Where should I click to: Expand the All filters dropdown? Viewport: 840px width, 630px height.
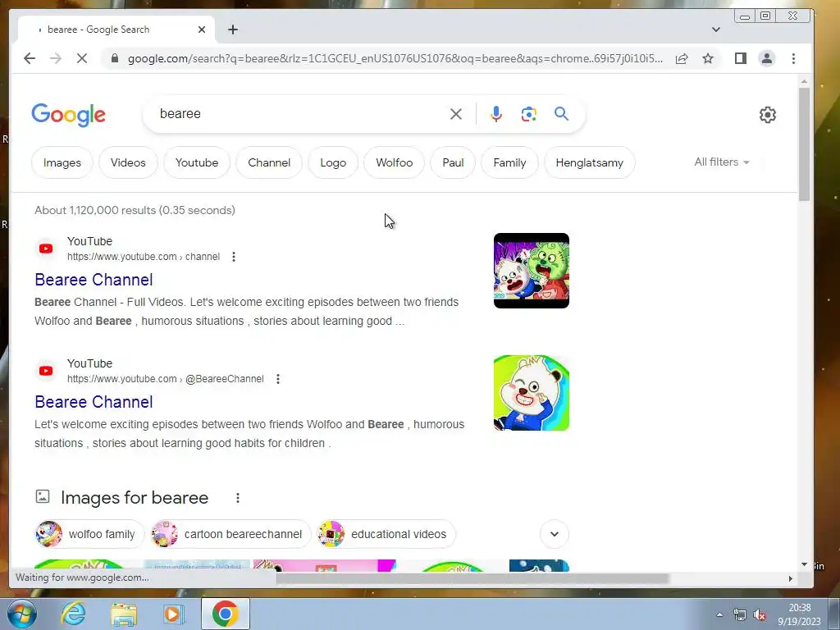(x=722, y=162)
